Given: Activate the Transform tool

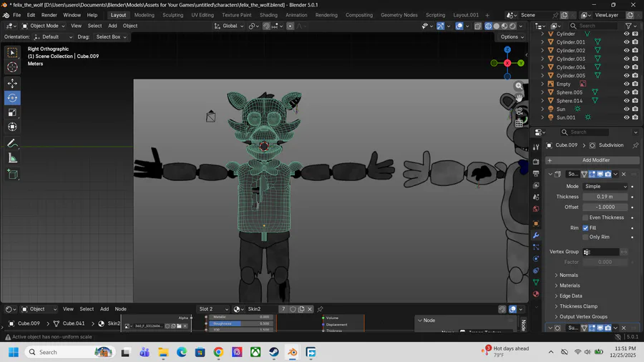Looking at the screenshot, I should (12, 127).
